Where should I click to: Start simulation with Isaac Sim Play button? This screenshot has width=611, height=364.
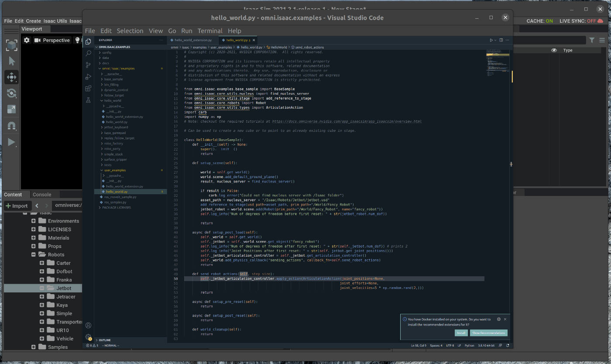tap(11, 142)
